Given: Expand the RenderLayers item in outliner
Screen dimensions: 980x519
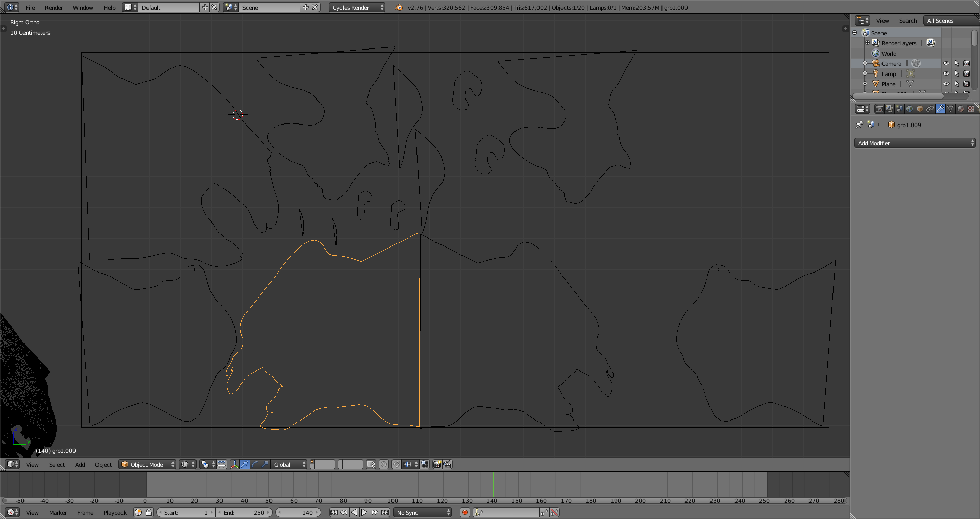Looking at the screenshot, I should tap(867, 43).
